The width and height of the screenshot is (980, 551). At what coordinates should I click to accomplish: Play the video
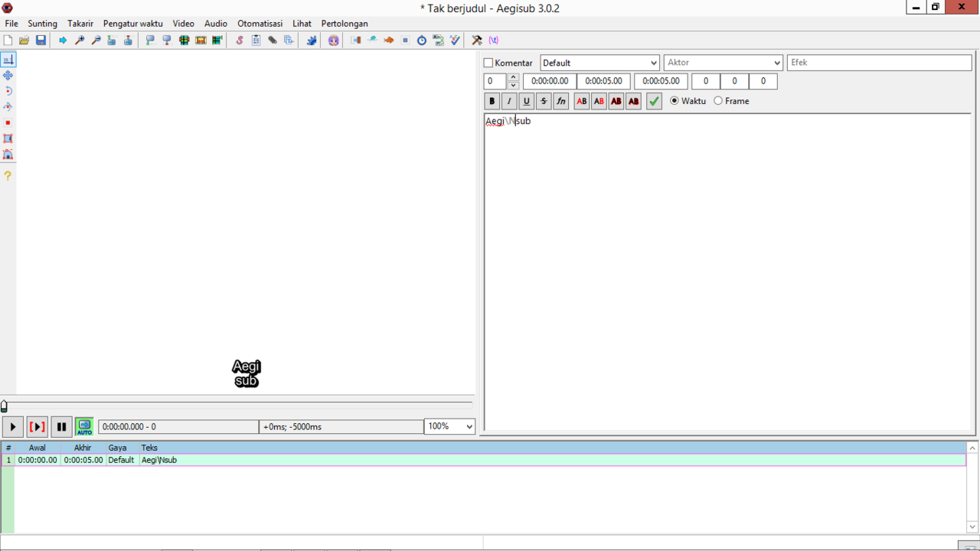(13, 427)
